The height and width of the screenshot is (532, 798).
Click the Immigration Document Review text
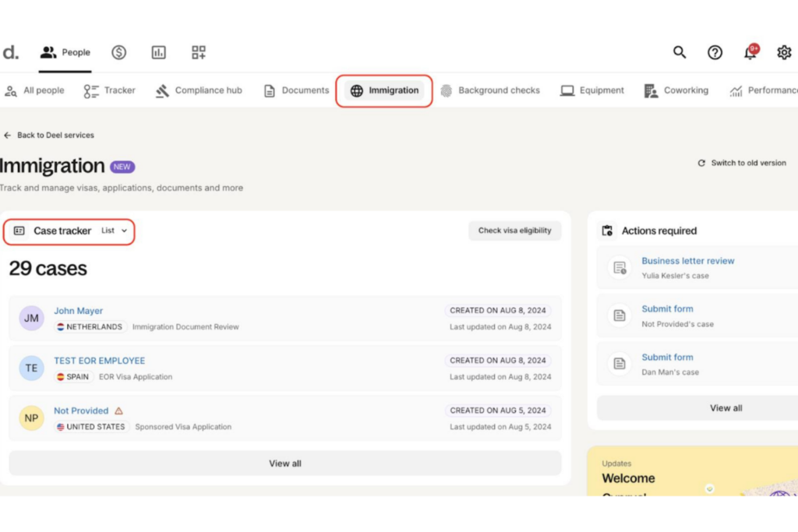pyautogui.click(x=185, y=326)
